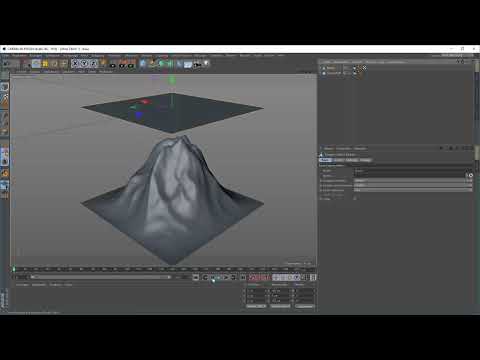The height and width of the screenshot is (360, 480).
Task: Toggle the red Autokeying icon
Action: tap(260, 277)
